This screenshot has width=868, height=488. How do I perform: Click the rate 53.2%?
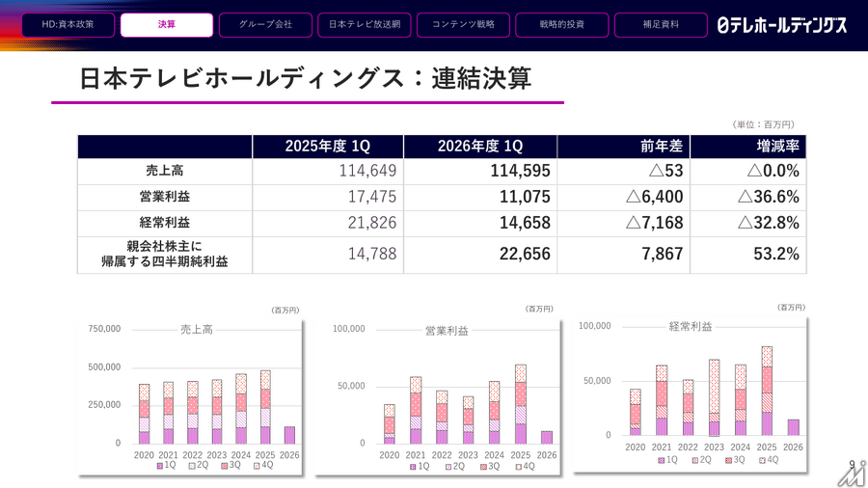[x=776, y=254]
